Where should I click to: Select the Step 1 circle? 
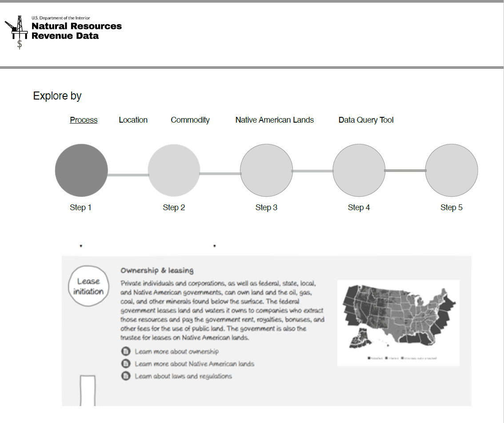point(81,170)
